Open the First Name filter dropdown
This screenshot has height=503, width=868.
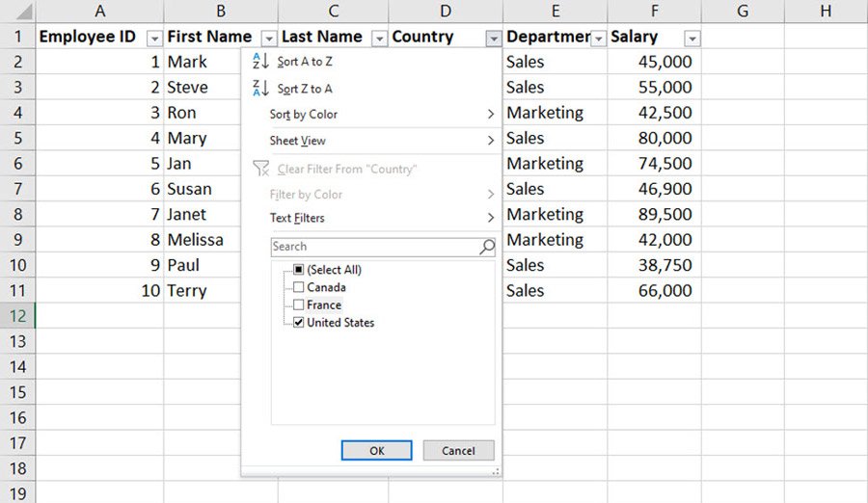click(269, 39)
